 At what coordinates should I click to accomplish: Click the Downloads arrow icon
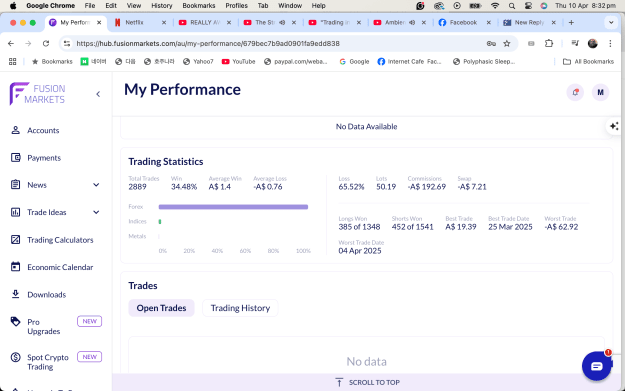(x=16, y=295)
